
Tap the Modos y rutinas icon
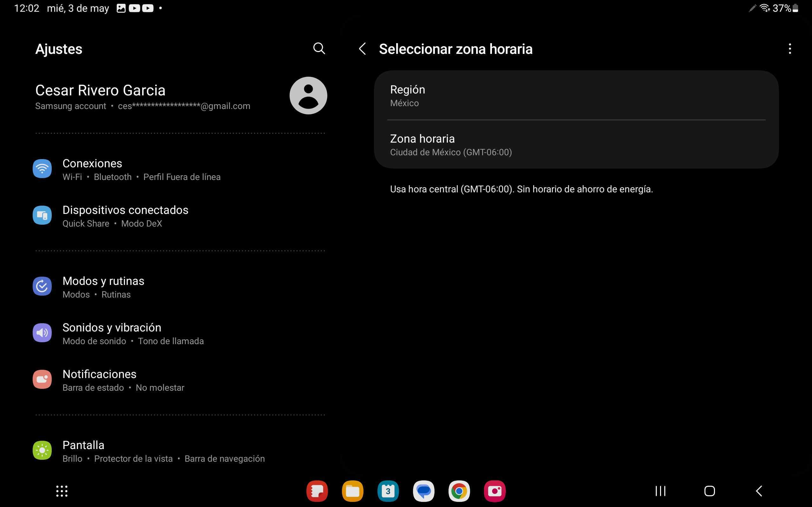pos(42,286)
